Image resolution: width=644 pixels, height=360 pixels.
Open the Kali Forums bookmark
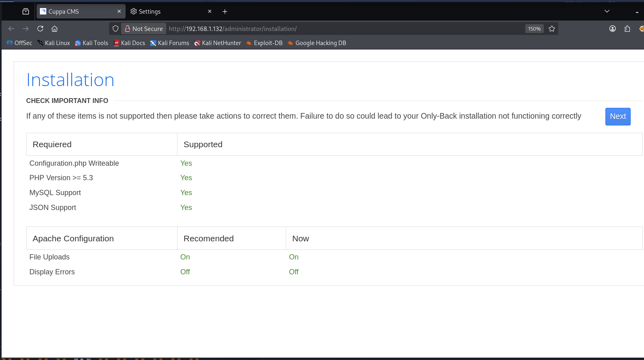(x=169, y=43)
